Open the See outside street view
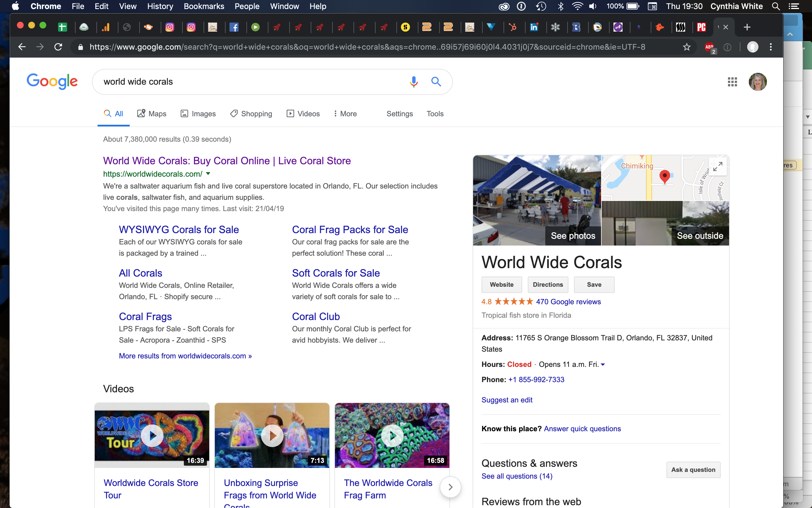 665,223
